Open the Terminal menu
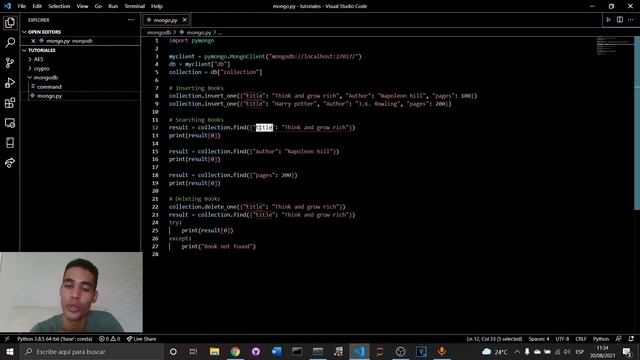The image size is (640, 360). (x=135, y=6)
